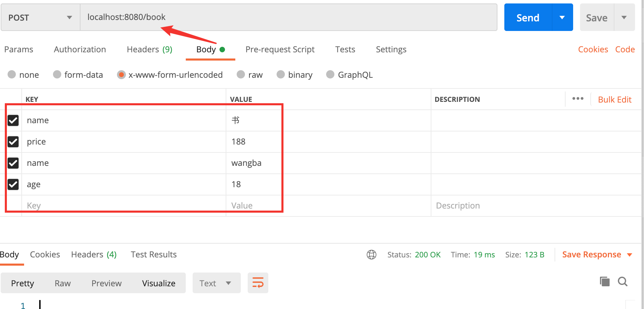Open the three-dots column options menu
644x309 pixels.
(578, 99)
